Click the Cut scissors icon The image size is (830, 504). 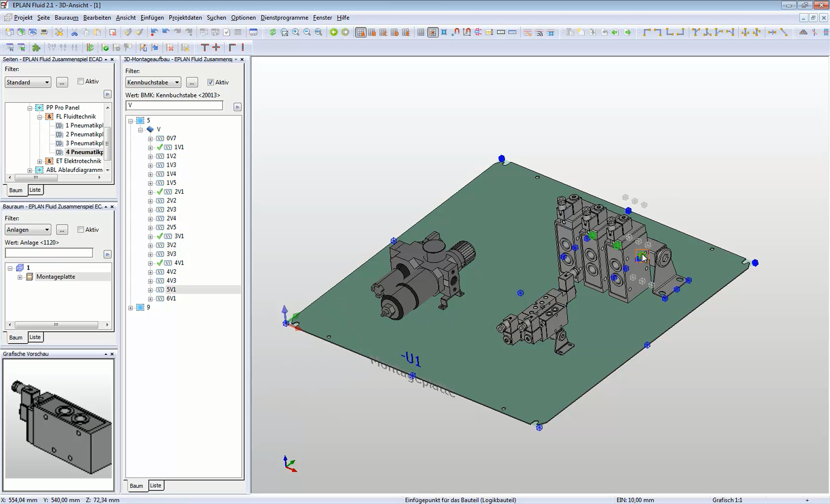[74, 32]
